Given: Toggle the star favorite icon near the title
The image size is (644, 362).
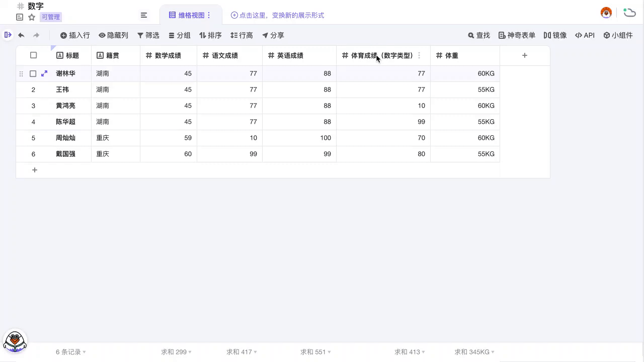Looking at the screenshot, I should pos(31,17).
